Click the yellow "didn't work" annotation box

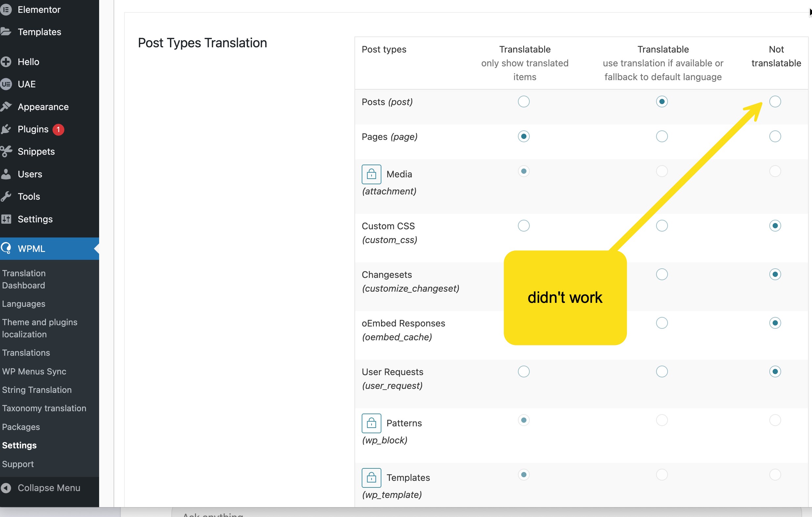click(x=565, y=298)
